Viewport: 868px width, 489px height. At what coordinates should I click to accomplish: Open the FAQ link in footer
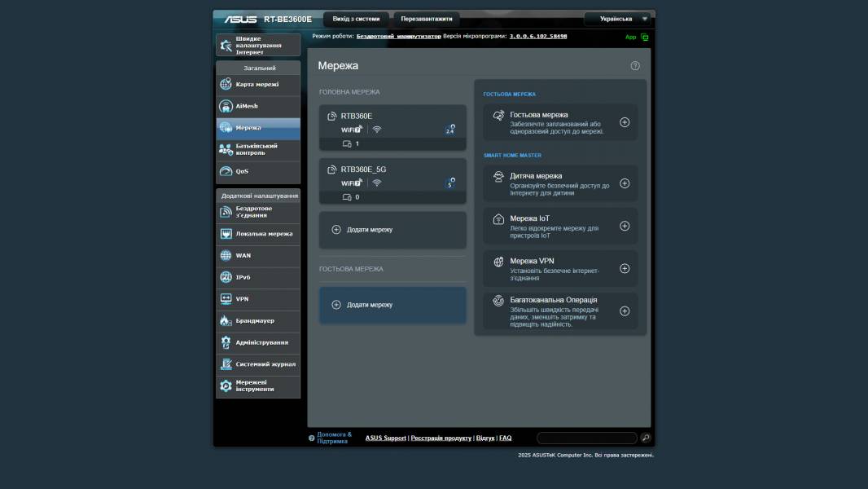(506, 438)
